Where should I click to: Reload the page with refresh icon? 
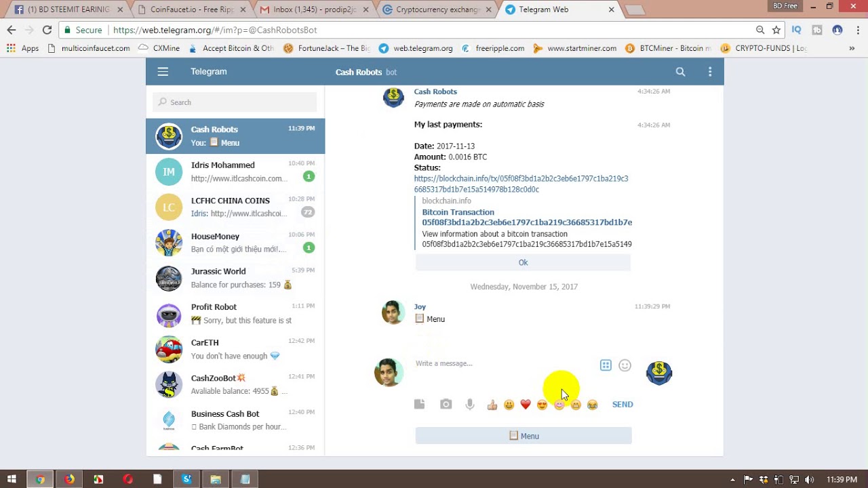pos(47,30)
